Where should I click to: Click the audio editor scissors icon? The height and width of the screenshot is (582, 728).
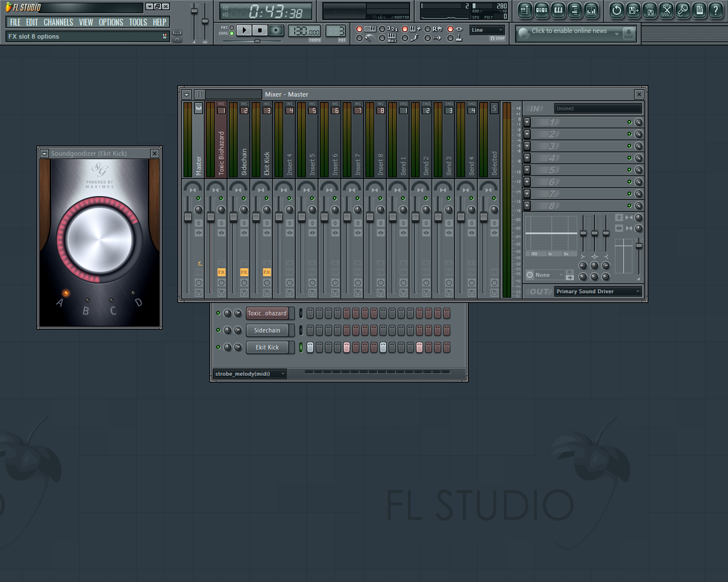click(667, 10)
